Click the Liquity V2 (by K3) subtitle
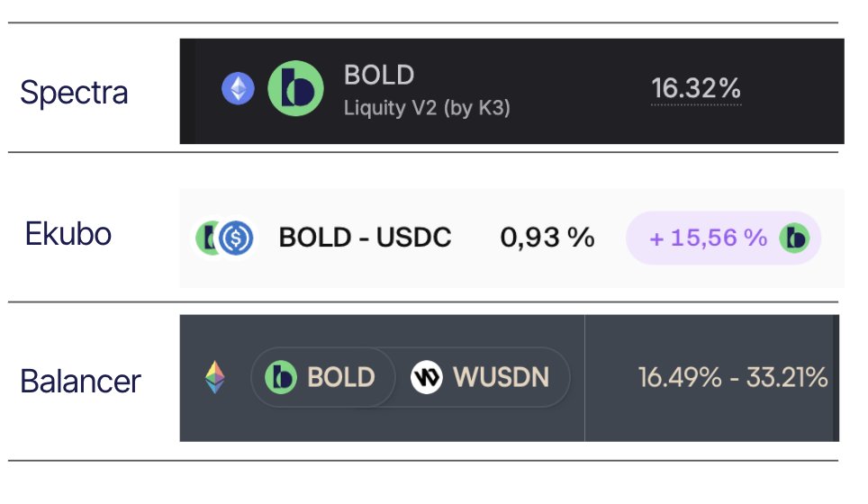868x504 pixels. [427, 108]
